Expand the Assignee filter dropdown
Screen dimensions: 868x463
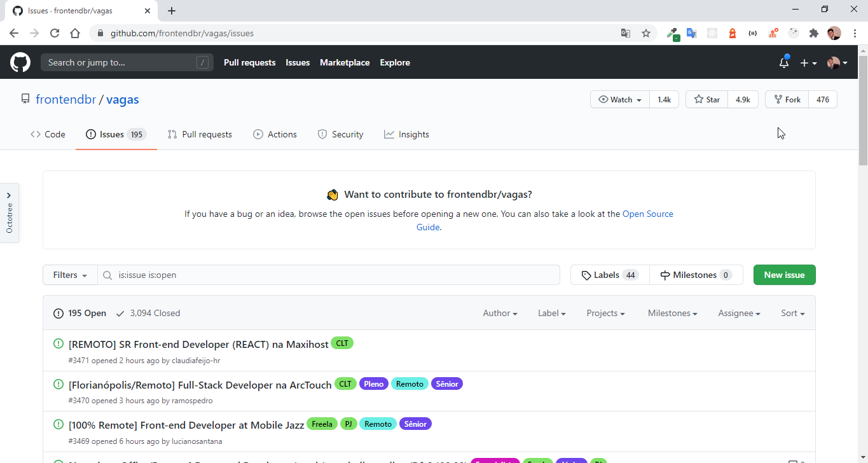(739, 313)
